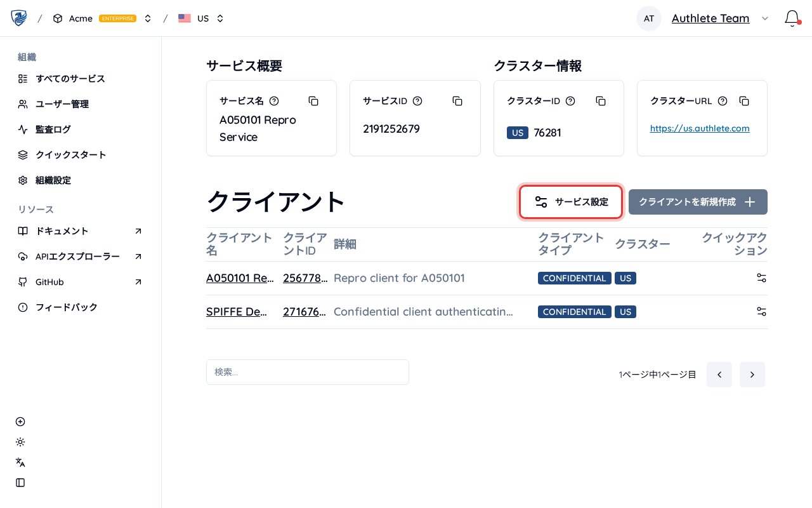812x508 pixels.
Task: Expand the account menu chevron
Action: coord(765,18)
